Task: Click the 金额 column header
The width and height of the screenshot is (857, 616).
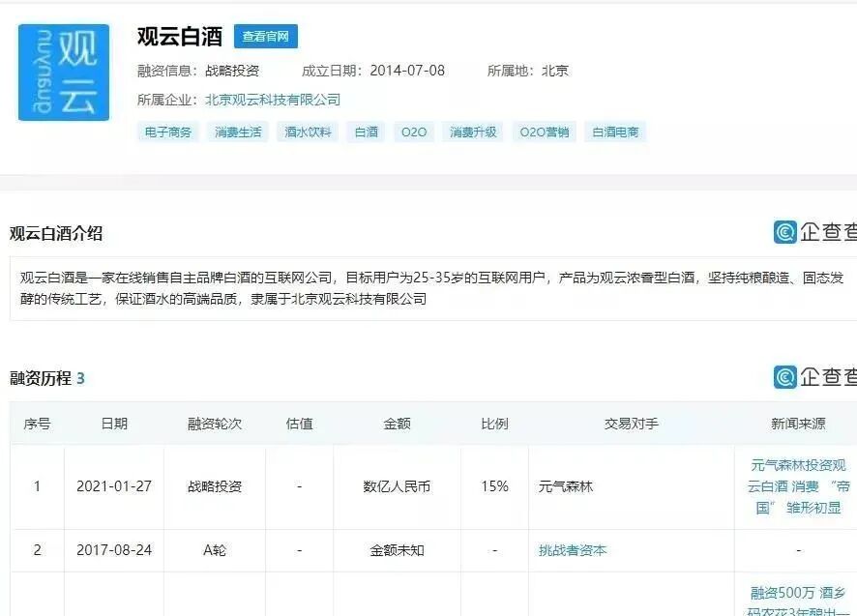Action: click(x=397, y=424)
